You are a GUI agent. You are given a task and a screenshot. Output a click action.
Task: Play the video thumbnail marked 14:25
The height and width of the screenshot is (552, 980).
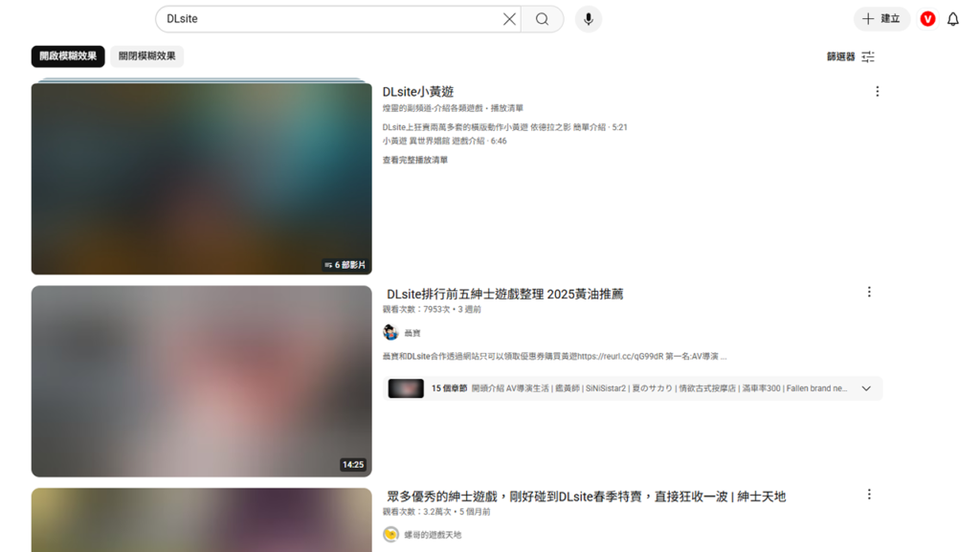coord(201,381)
